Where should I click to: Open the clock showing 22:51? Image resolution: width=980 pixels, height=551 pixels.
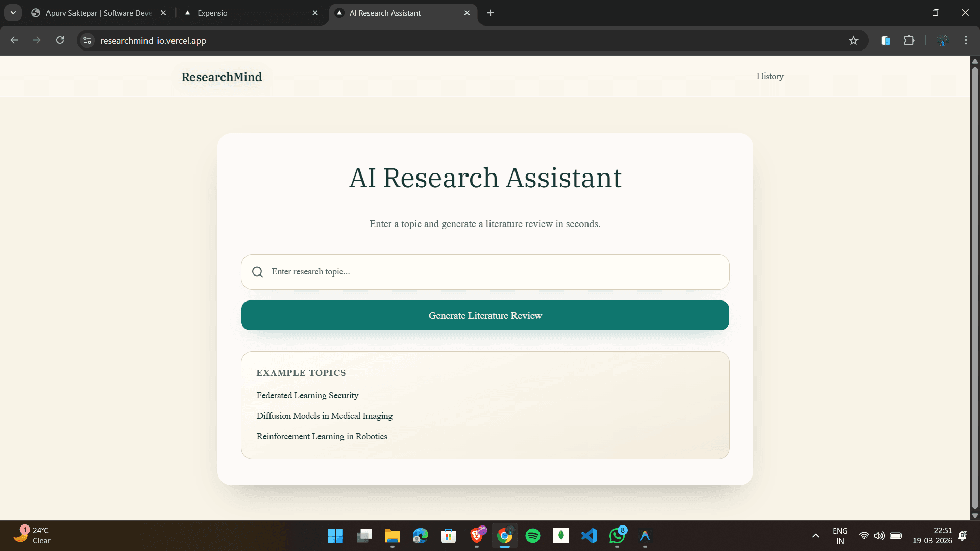click(932, 536)
